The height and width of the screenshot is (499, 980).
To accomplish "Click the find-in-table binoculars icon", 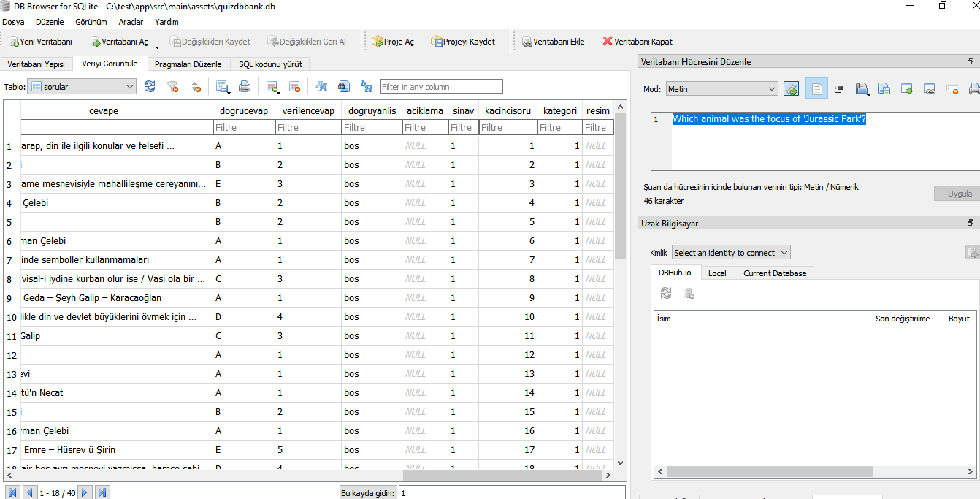I will tap(344, 86).
